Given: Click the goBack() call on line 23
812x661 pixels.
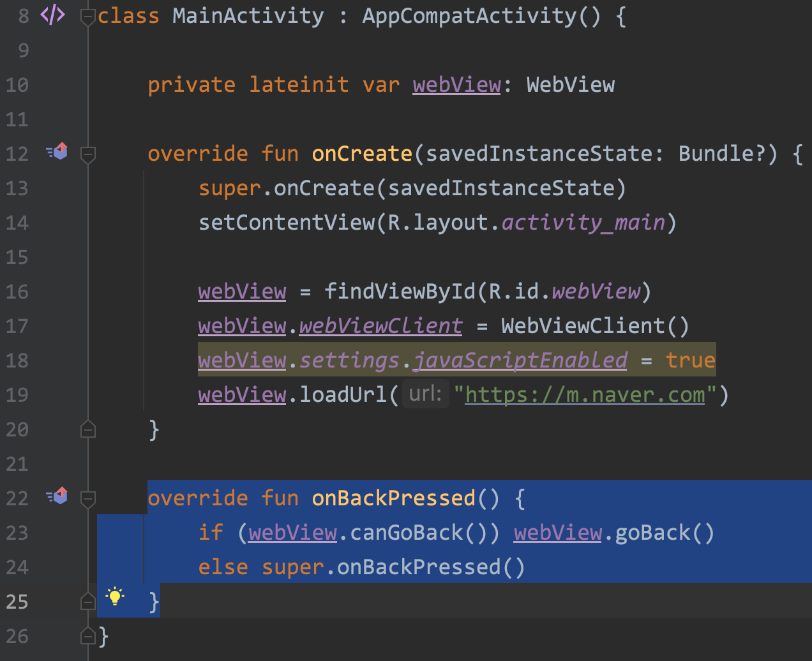Looking at the screenshot, I should pyautogui.click(x=664, y=533).
